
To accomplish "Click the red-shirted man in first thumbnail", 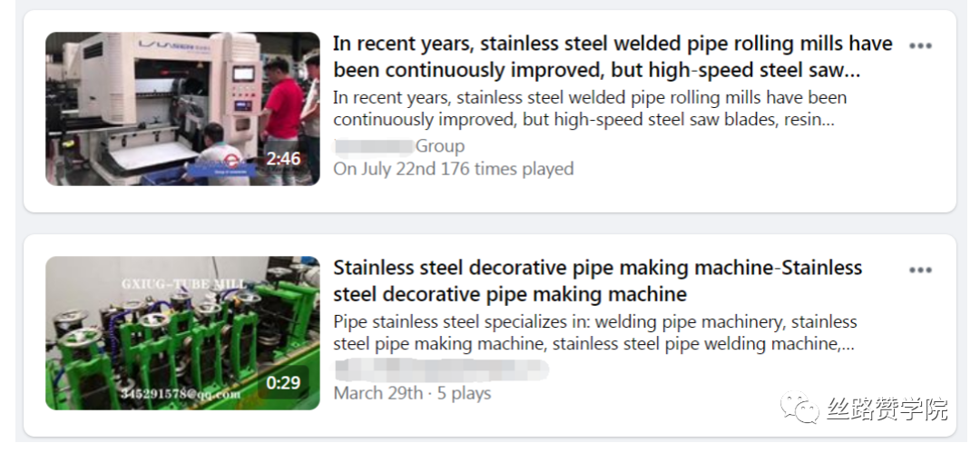I will 281,109.
